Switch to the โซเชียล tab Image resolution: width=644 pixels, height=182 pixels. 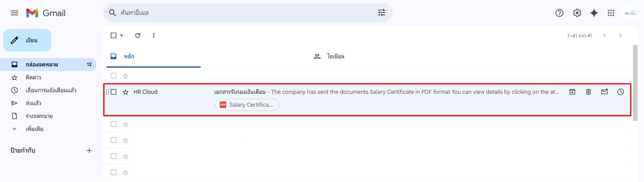(x=335, y=56)
